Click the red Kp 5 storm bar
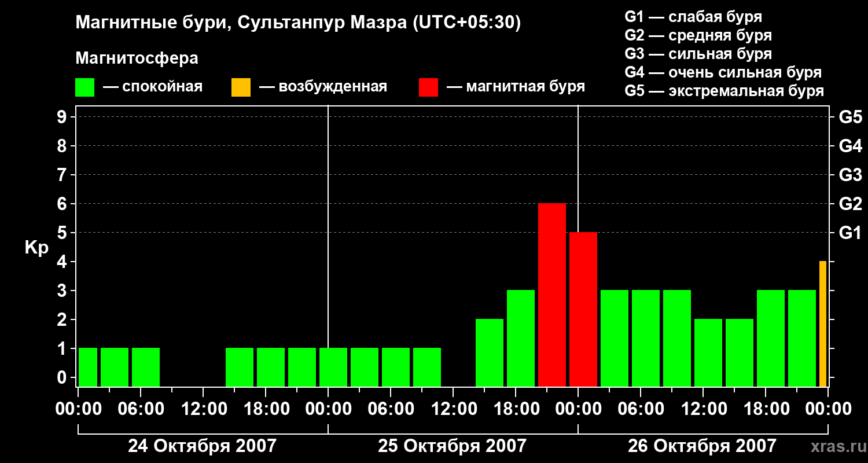The width and height of the screenshot is (868, 463). tap(583, 310)
